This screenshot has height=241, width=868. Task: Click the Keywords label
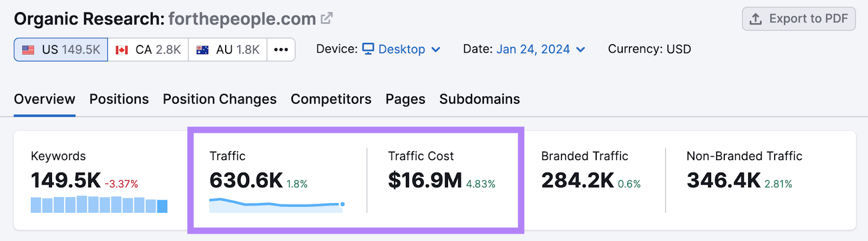[x=59, y=156]
